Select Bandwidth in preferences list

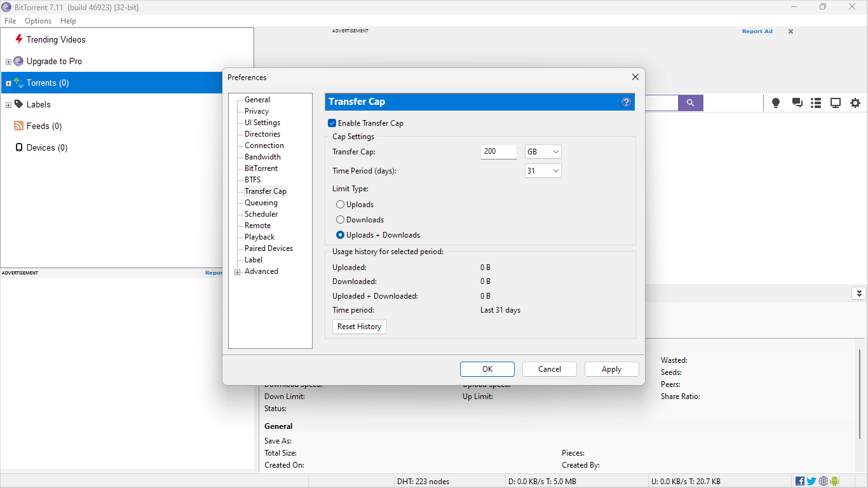(262, 157)
